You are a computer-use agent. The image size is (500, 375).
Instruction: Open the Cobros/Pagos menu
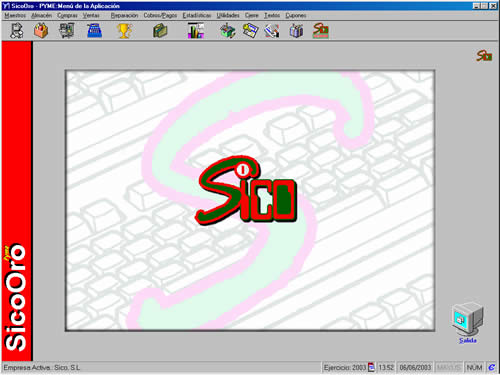(x=160, y=15)
